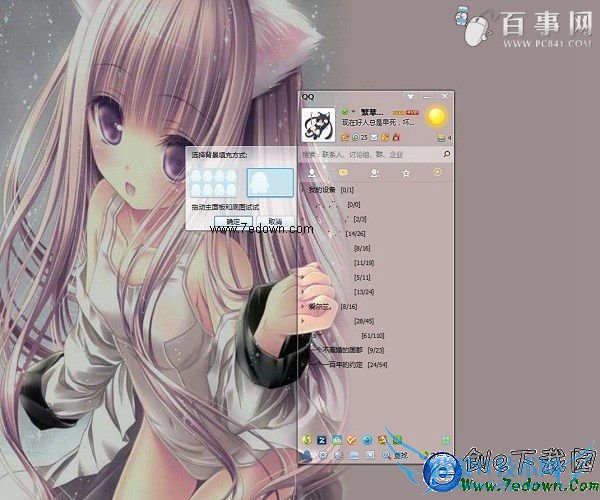This screenshot has width=600, height=500.
Task: Open the online status dropdown next to green check
Action: [354, 111]
